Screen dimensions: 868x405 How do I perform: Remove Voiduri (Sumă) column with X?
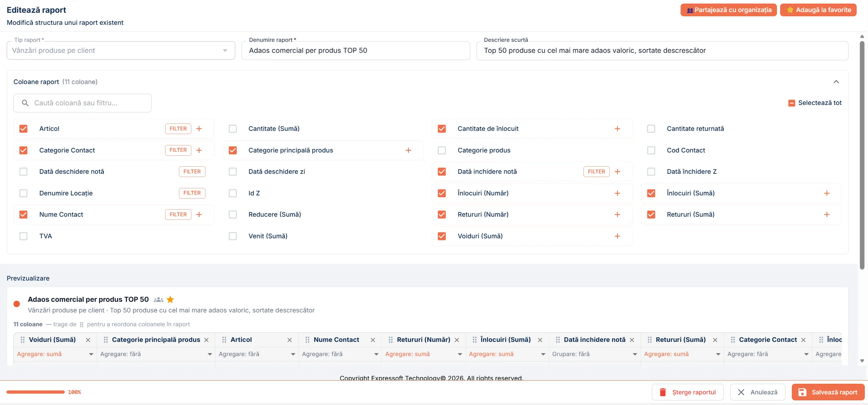[88, 340]
